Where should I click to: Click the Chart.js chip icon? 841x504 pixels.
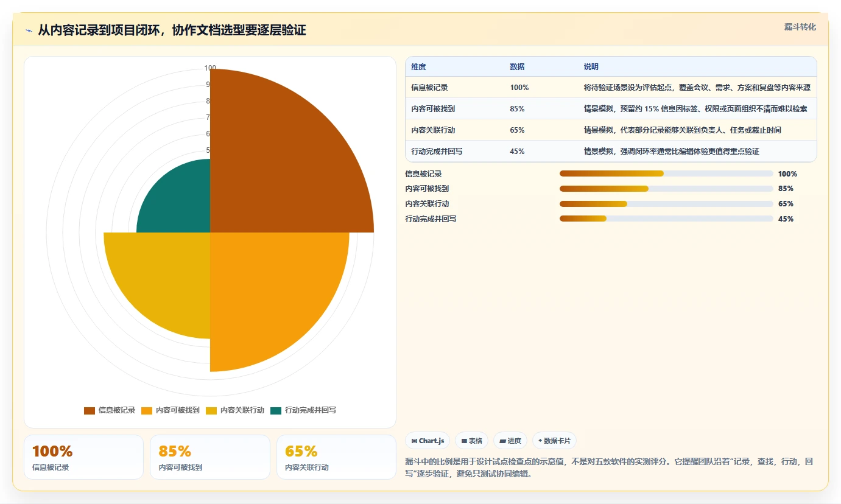(414, 441)
